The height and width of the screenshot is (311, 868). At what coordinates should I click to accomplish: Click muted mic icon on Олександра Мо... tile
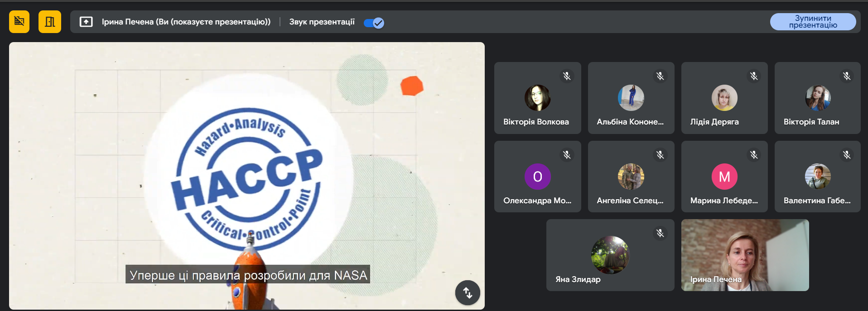click(567, 155)
